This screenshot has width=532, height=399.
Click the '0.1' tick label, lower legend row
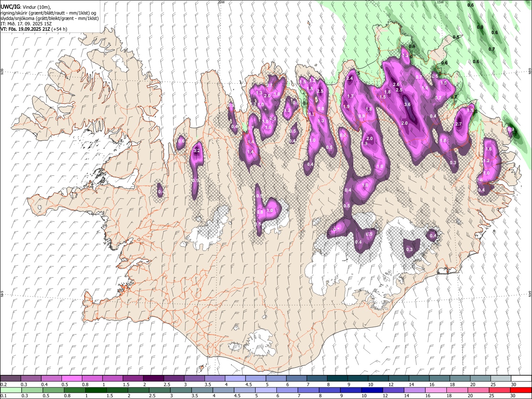click(x=4, y=396)
